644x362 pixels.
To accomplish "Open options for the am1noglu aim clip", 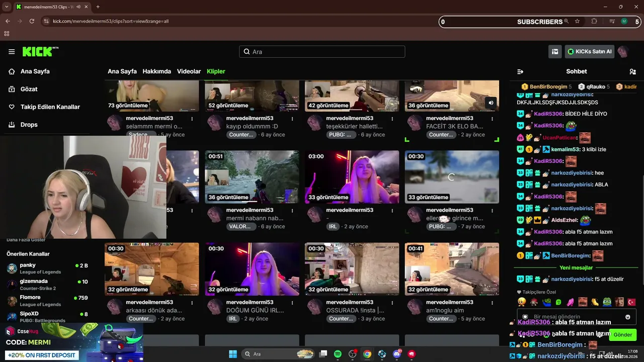I will point(492,303).
